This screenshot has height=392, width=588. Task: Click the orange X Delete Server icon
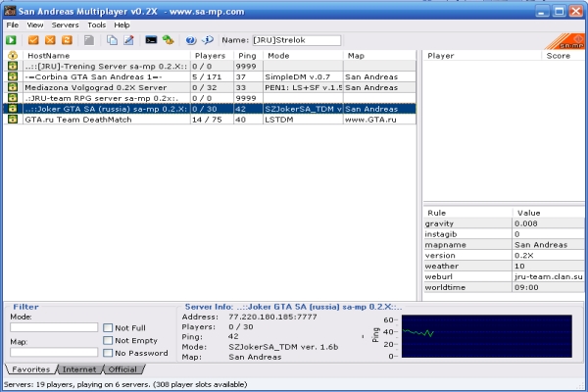(x=50, y=40)
